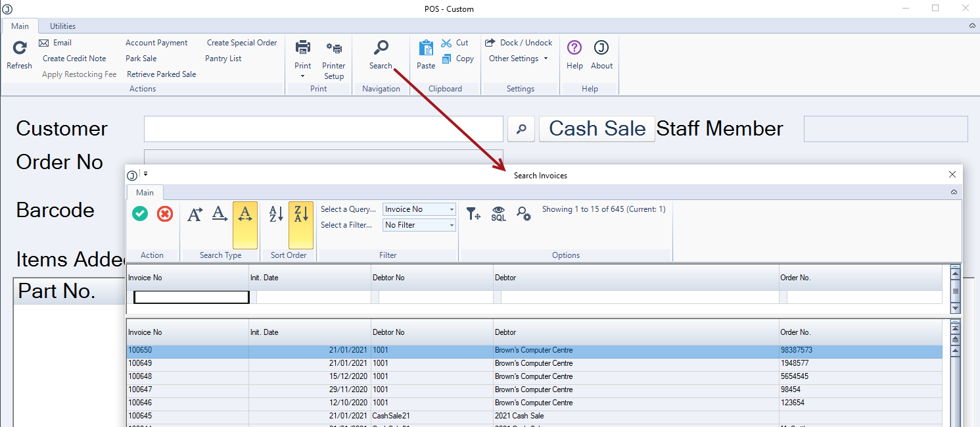Click the advanced filter funnel icon
980x427 pixels.
click(474, 214)
